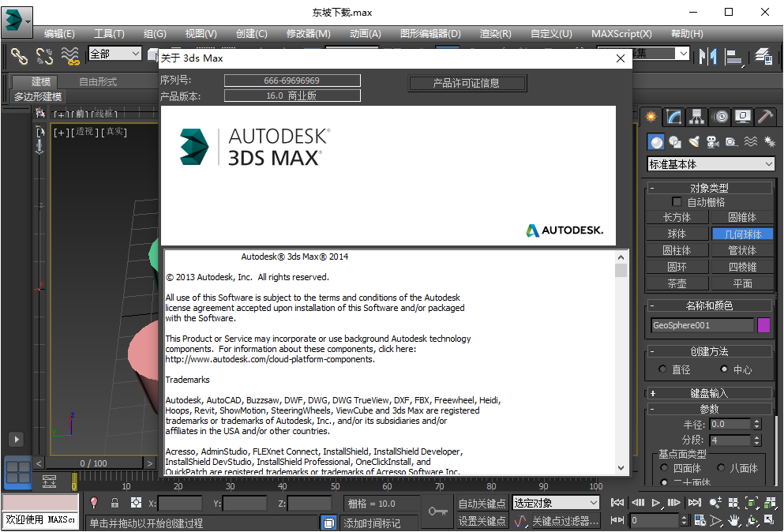Image resolution: width=784 pixels, height=532 pixels.
Task: Switch to the Hierarchy panel icon
Action: coord(696,117)
